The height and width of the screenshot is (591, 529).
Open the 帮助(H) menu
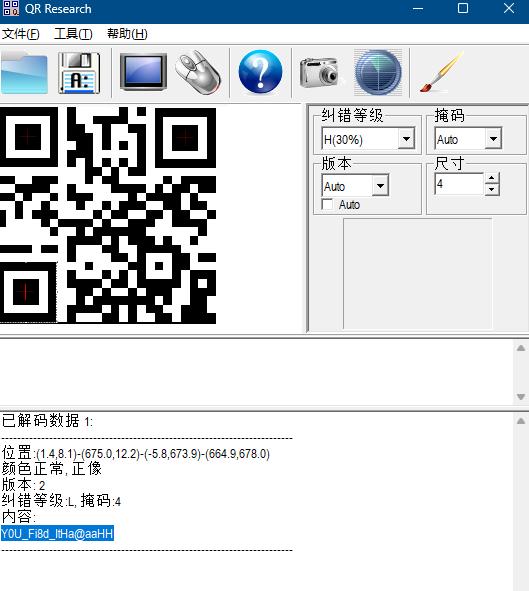click(127, 34)
